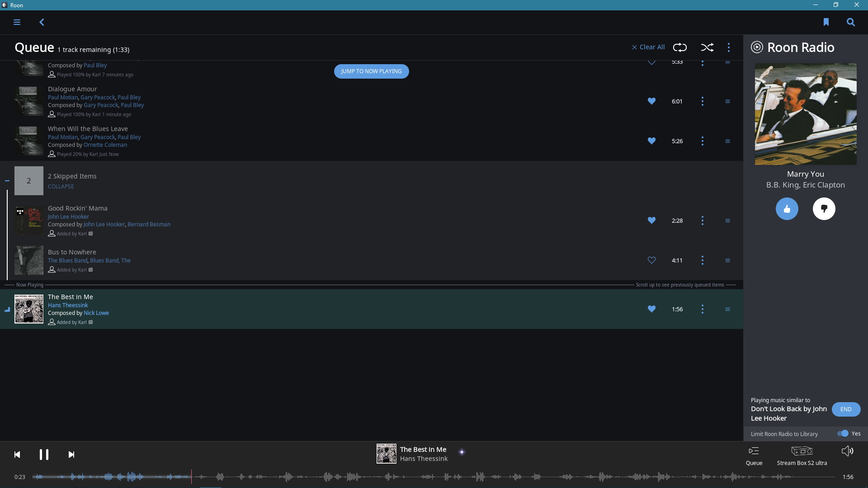Open the search magnifier
The width and height of the screenshot is (868, 488).
pos(851,22)
